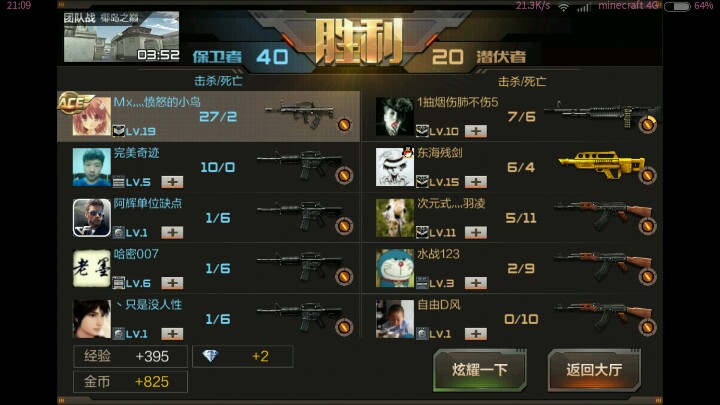
Task: Tap the diamond reward +2 box
Action: pyautogui.click(x=242, y=356)
